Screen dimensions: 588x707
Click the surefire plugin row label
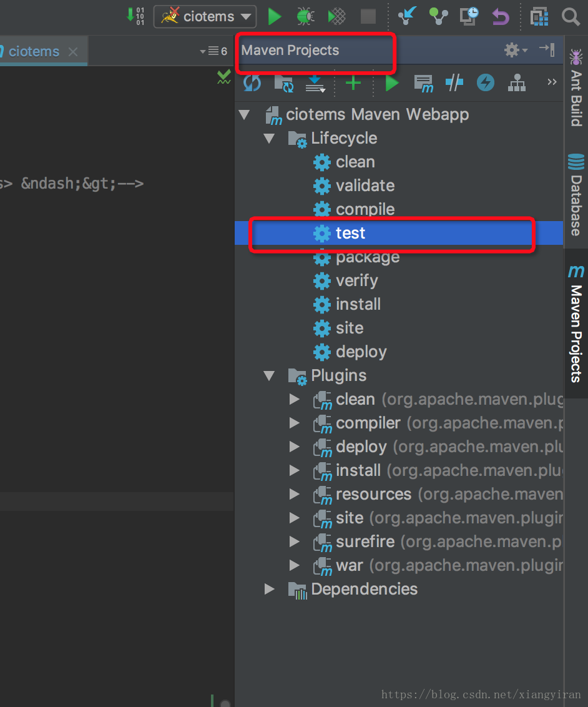tap(365, 541)
